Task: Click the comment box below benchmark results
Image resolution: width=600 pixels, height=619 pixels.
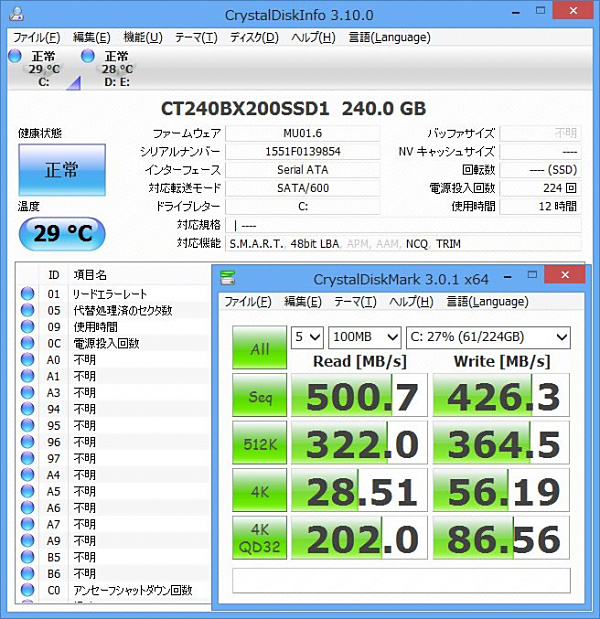Action: pyautogui.click(x=401, y=580)
